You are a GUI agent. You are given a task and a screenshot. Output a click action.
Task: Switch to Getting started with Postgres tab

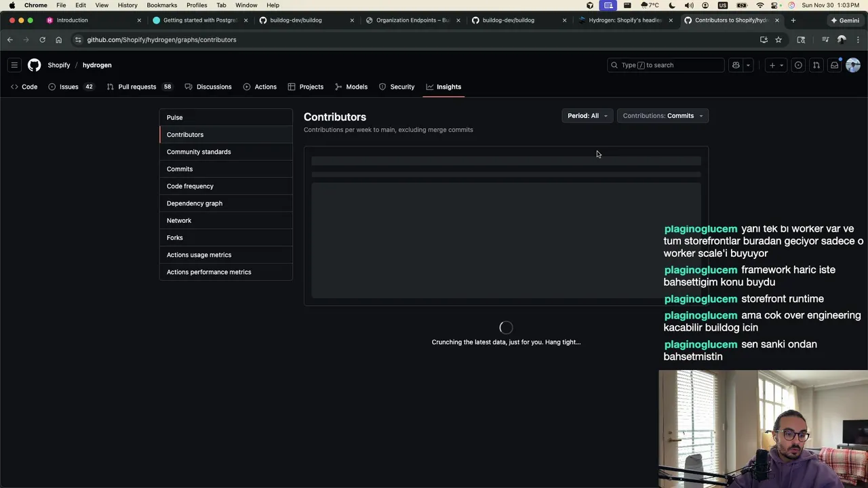[201, 20]
